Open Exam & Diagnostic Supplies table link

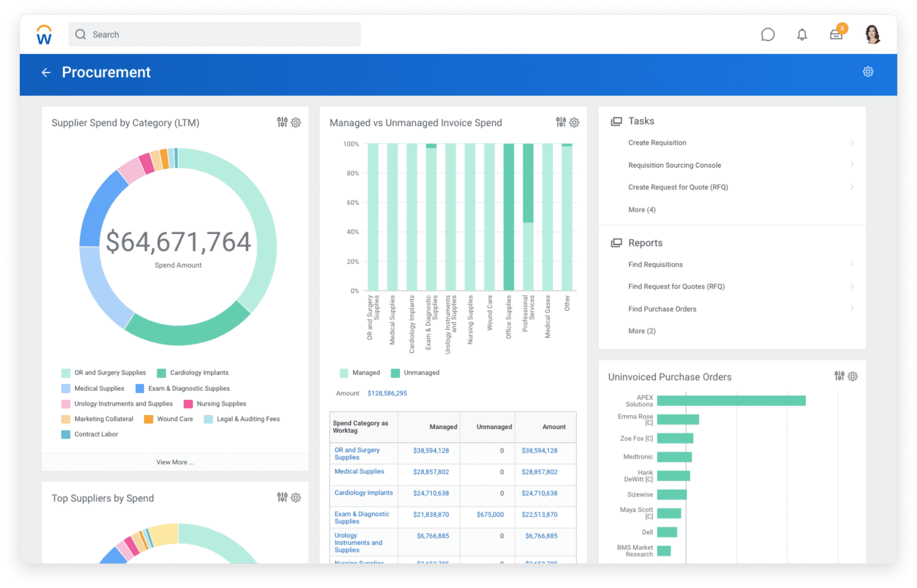(x=362, y=517)
